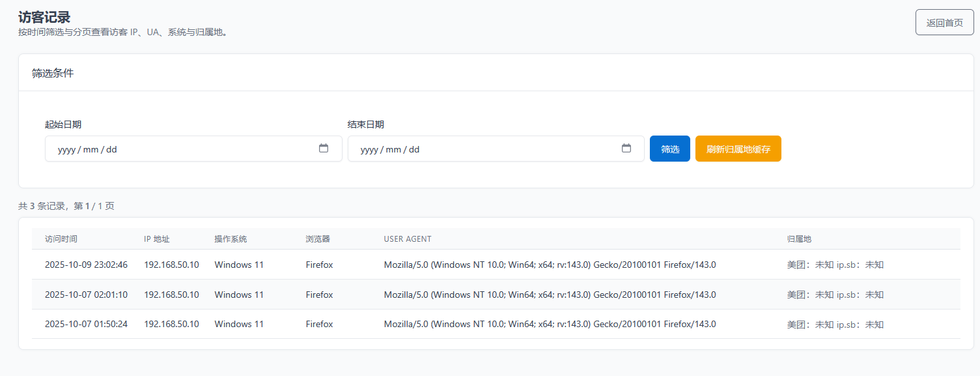Click the 返回首页 button
The width and height of the screenshot is (980, 376).
click(944, 23)
